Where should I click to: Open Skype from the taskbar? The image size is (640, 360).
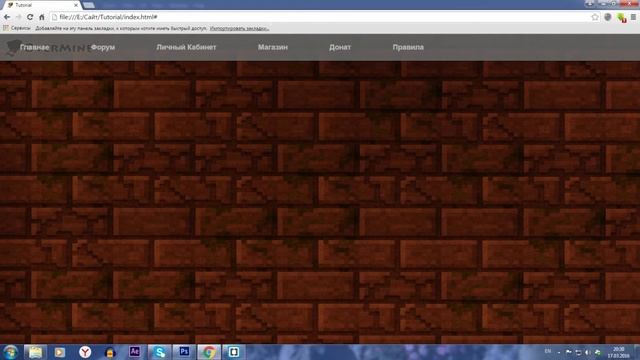point(159,352)
